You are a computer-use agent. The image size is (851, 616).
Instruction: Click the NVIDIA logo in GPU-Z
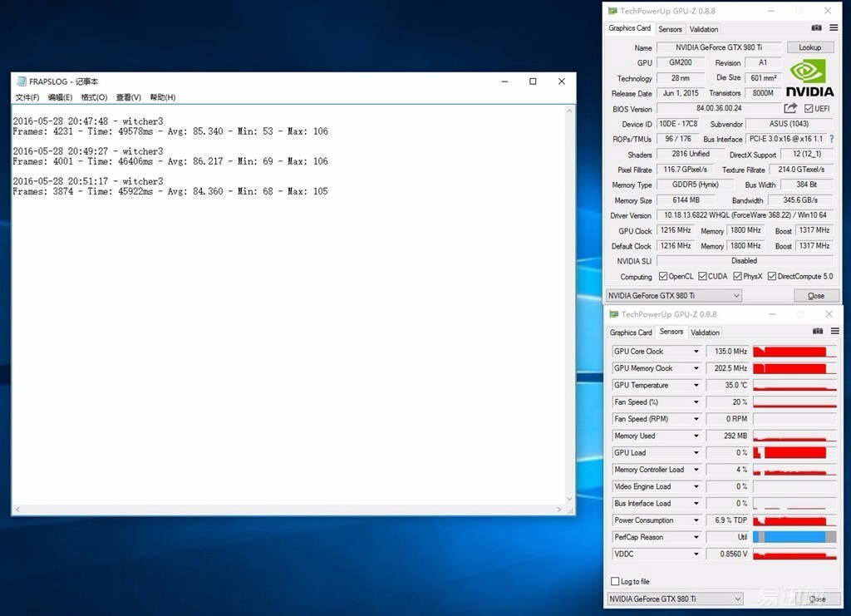click(x=809, y=78)
